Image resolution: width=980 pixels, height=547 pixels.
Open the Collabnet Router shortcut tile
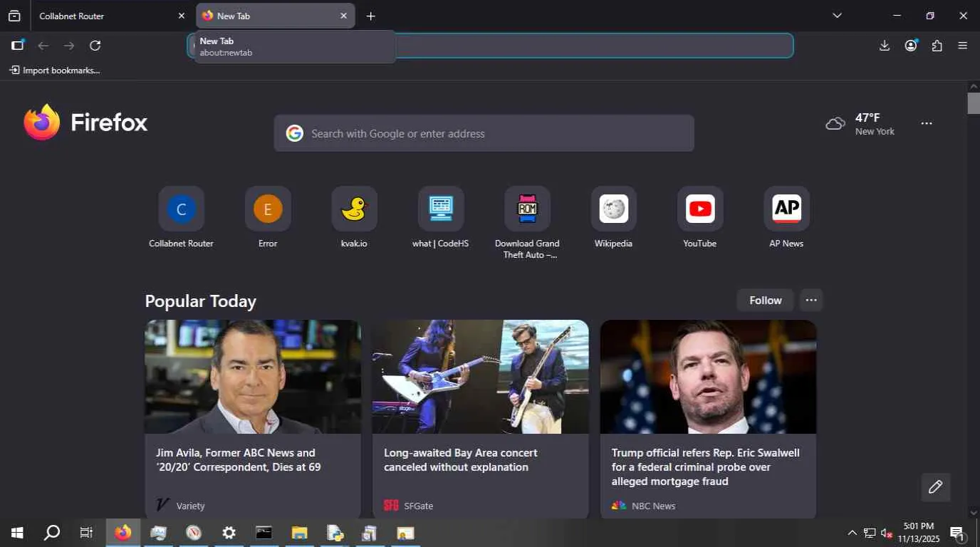tap(181, 217)
